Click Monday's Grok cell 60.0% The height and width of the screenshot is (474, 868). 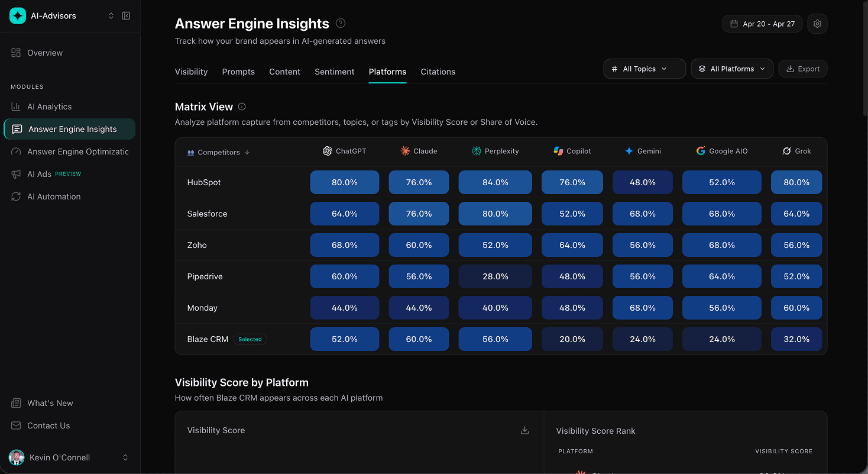click(x=796, y=308)
